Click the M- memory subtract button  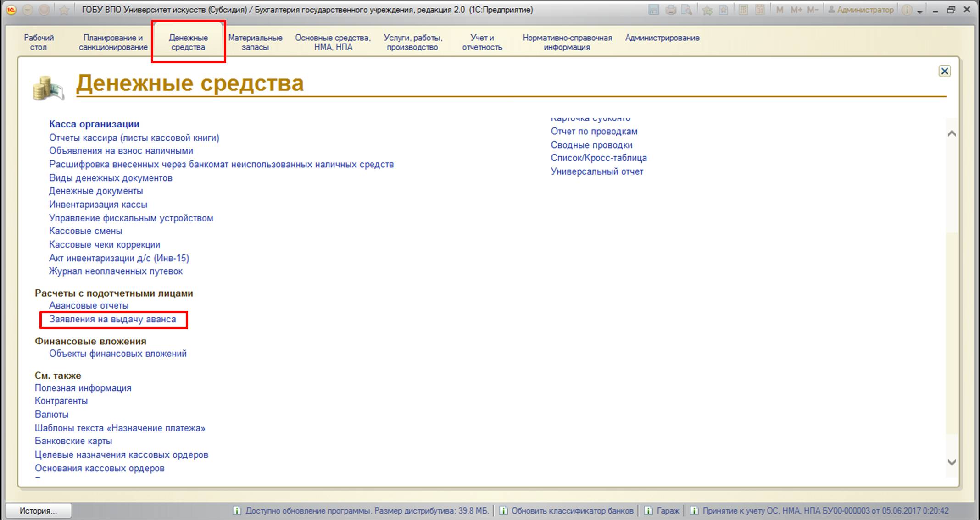(813, 10)
